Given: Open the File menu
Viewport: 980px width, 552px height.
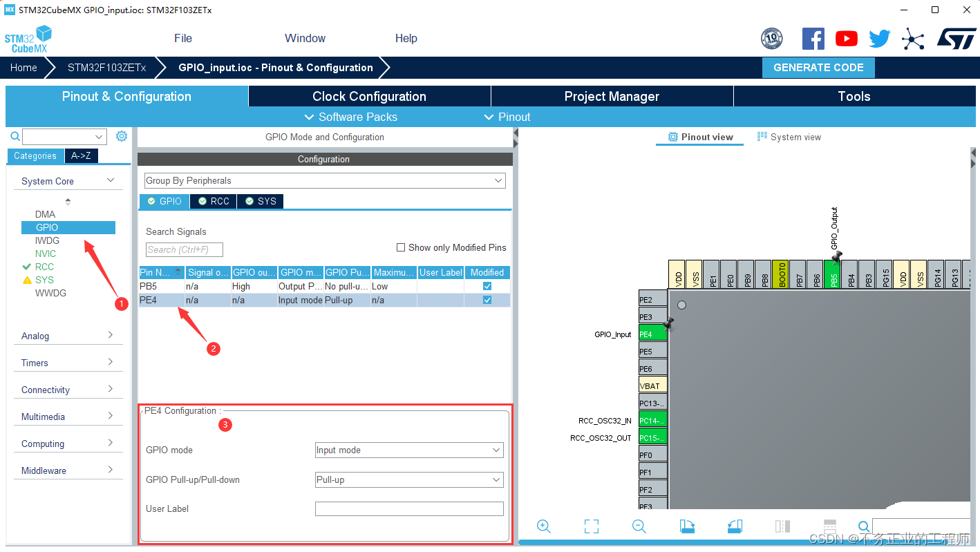Looking at the screenshot, I should [183, 38].
